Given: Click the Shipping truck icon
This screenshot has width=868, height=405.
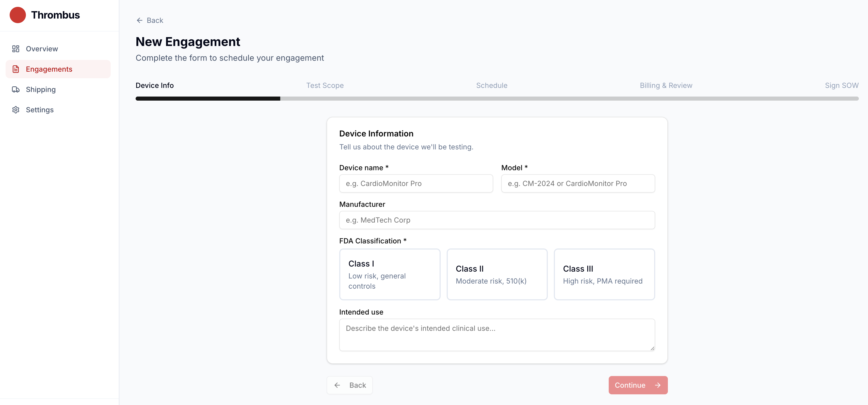Looking at the screenshot, I should pyautogui.click(x=15, y=89).
